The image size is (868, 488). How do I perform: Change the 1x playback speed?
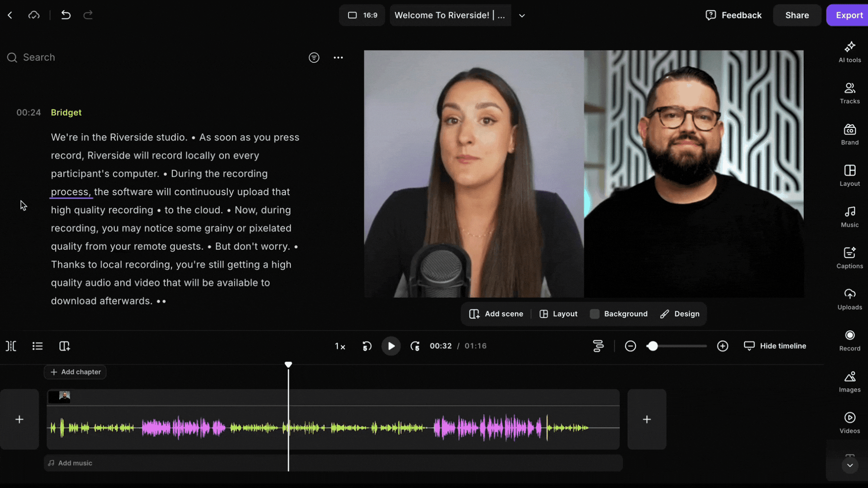coord(340,347)
